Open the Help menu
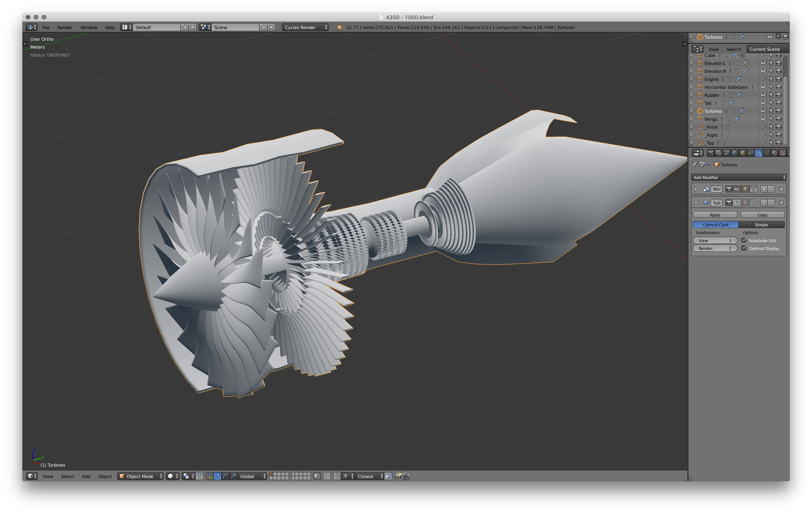 coord(110,27)
